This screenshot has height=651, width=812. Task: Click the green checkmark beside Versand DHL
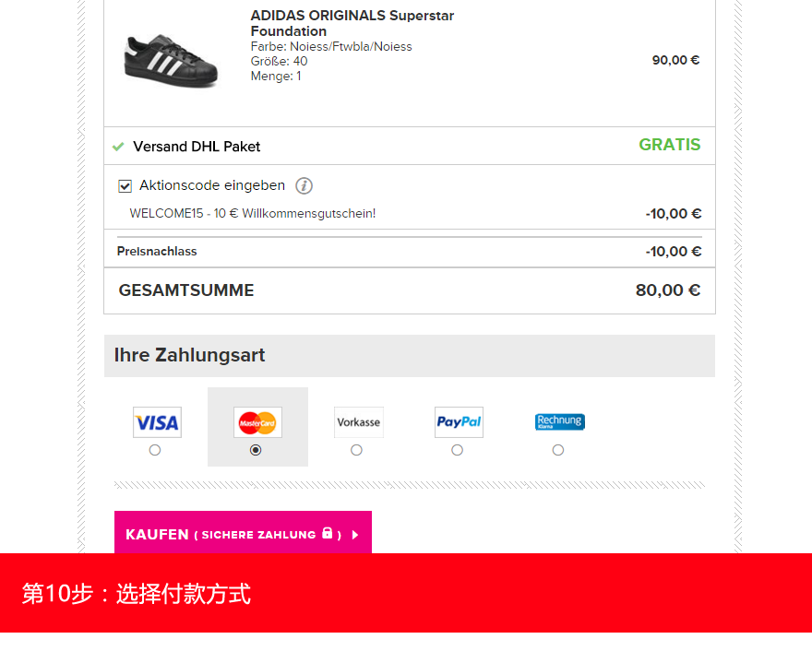tap(118, 147)
